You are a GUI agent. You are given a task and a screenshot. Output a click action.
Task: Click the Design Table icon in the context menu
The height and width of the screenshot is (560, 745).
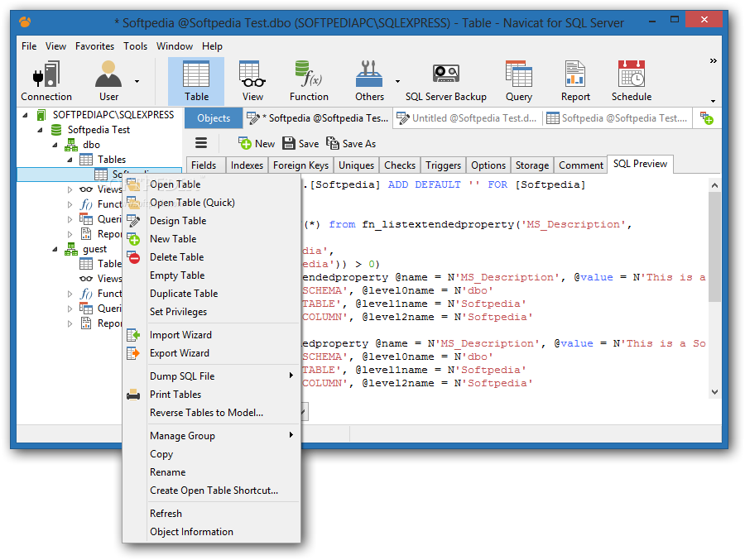click(x=133, y=220)
